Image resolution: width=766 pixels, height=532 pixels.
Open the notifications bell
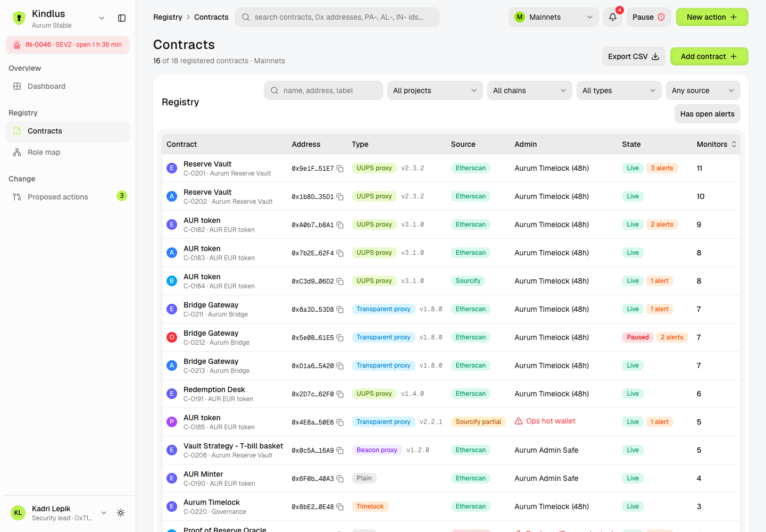(x=613, y=17)
